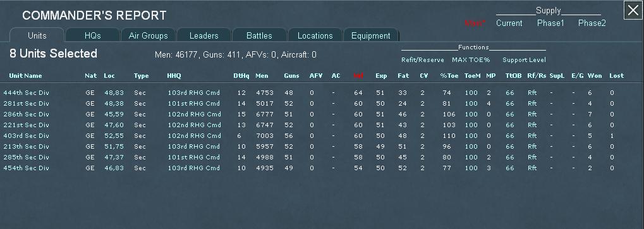Sort by Exp column header
The image size is (644, 229).
[380, 76]
